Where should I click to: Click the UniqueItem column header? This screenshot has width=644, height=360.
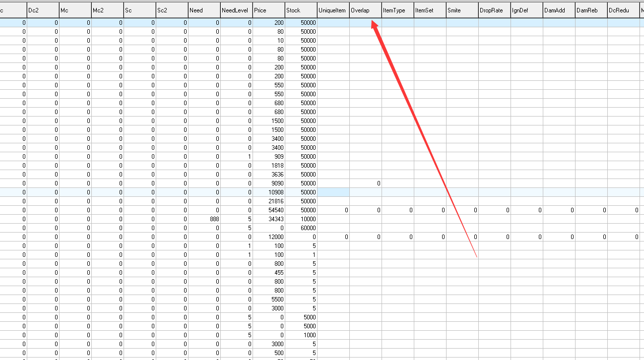coord(333,10)
